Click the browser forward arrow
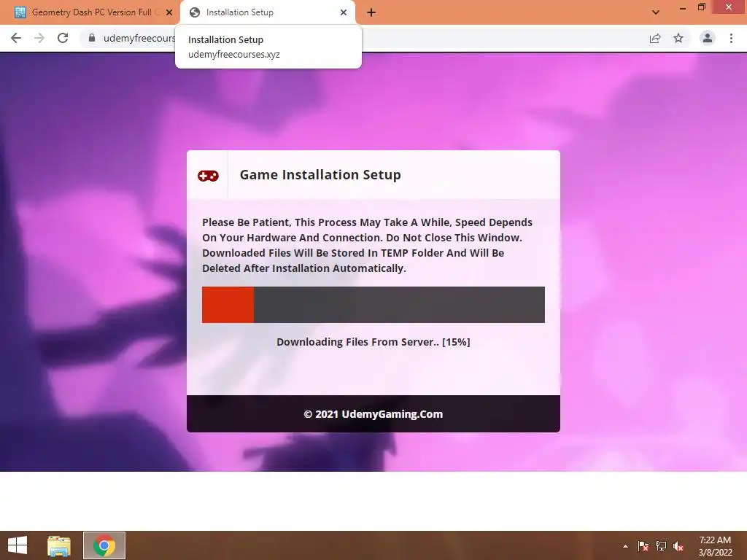Screen dimensions: 747x560 click(x=39, y=38)
